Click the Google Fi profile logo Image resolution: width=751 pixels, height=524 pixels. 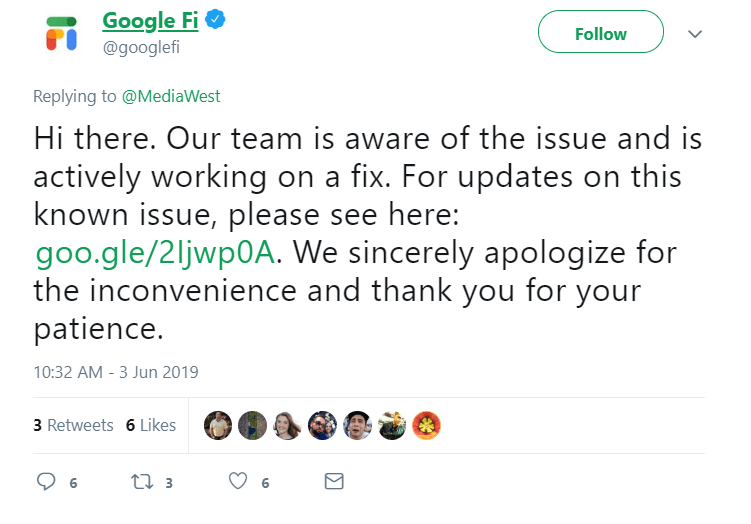click(x=61, y=34)
